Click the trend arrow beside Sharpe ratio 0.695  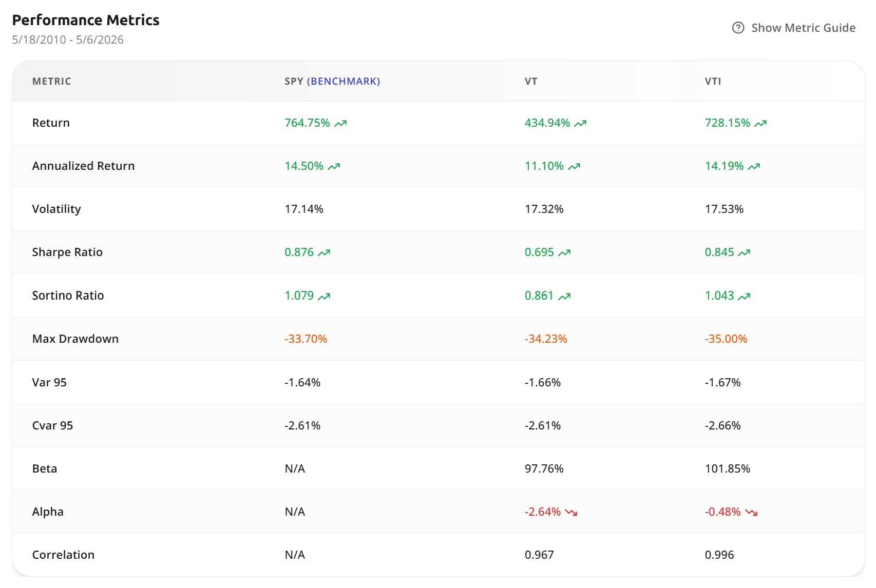pos(564,252)
